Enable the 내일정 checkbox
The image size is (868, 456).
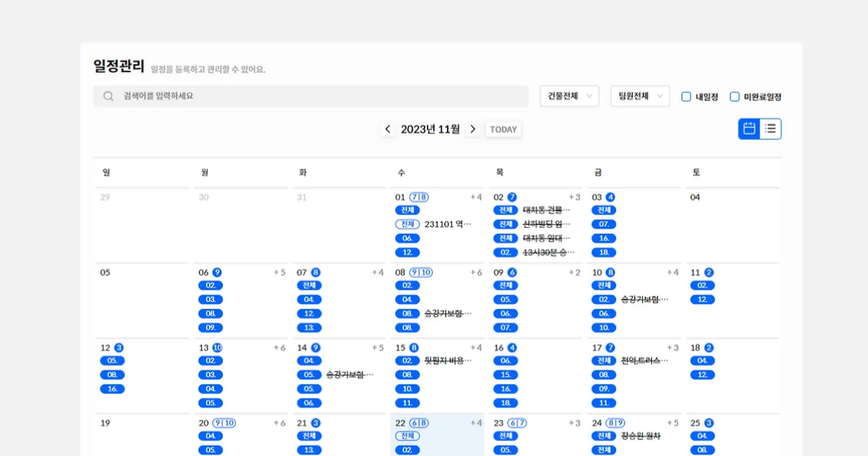pyautogui.click(x=686, y=96)
